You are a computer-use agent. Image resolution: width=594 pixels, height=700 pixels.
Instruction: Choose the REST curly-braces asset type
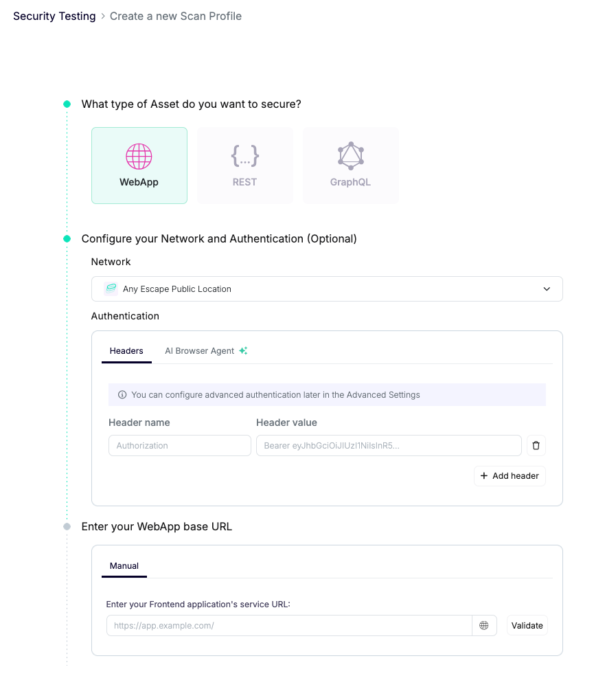point(244,166)
